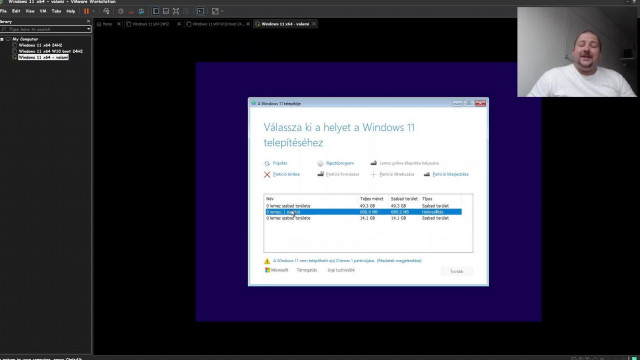Screen dimensions: 640x360
Task: Open the View menu
Action: pos(30,11)
